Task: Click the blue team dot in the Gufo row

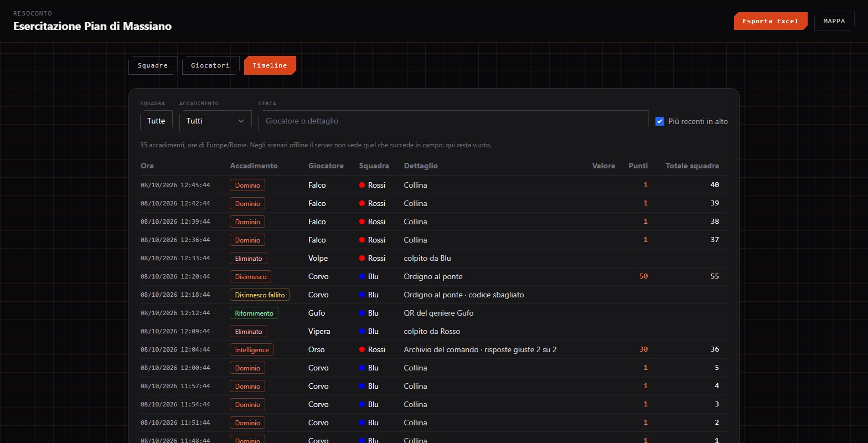Action: click(x=362, y=313)
